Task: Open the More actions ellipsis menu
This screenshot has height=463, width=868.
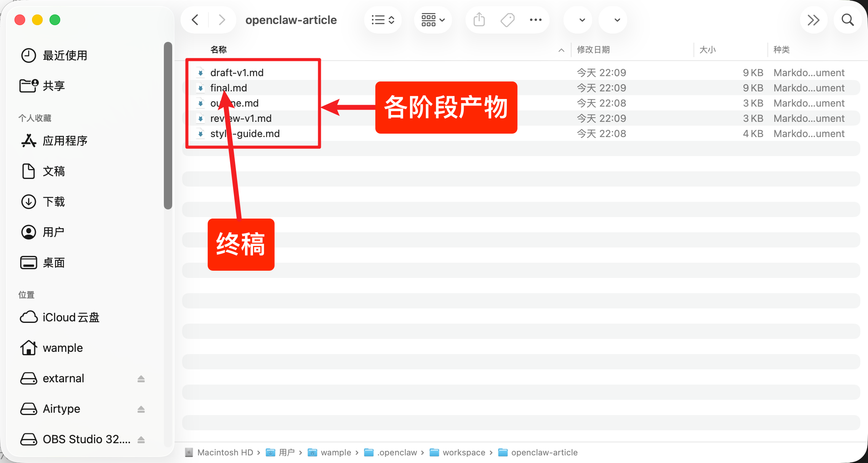Action: (535, 20)
